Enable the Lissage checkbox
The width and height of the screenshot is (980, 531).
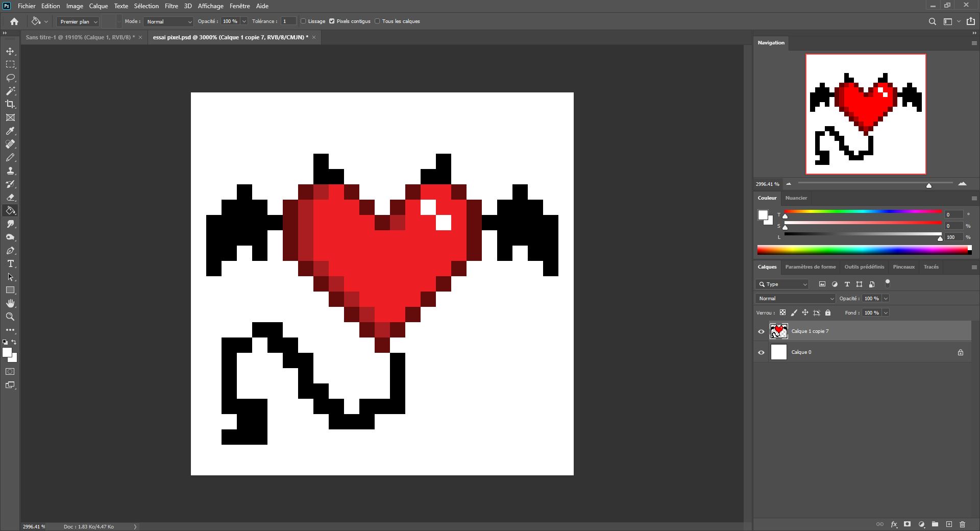(x=304, y=21)
